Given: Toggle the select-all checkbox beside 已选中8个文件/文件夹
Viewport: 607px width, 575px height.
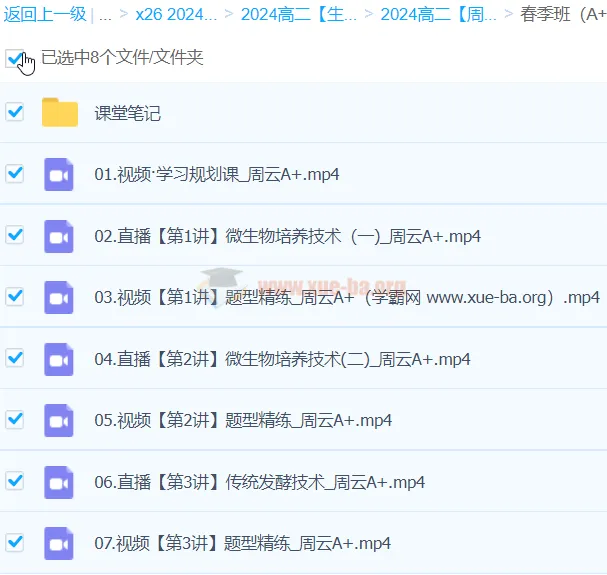Looking at the screenshot, I should tap(15, 58).
